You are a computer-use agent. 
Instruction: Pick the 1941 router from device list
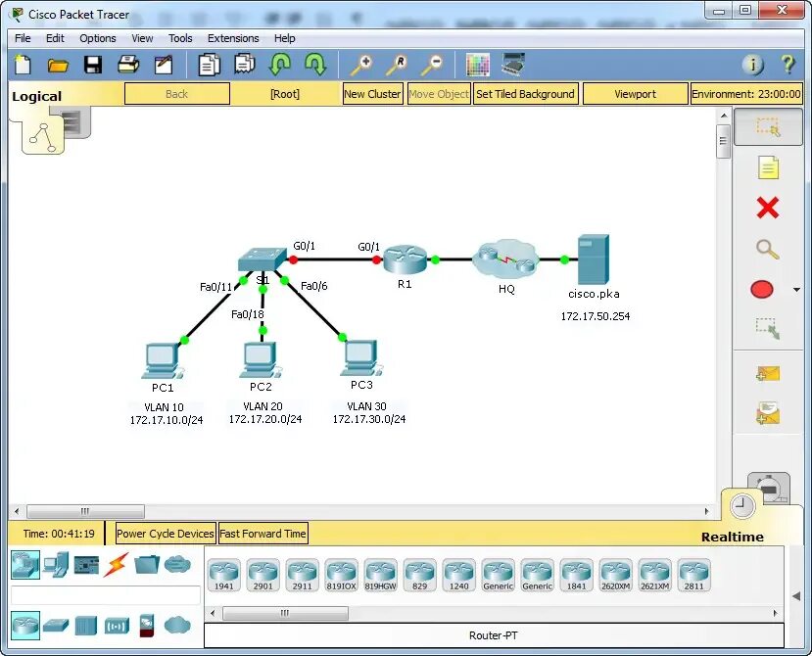223,575
